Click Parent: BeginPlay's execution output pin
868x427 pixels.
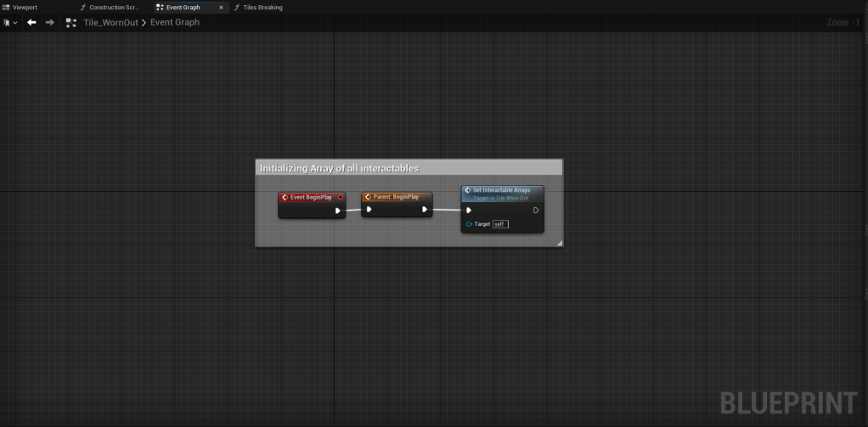pos(425,210)
